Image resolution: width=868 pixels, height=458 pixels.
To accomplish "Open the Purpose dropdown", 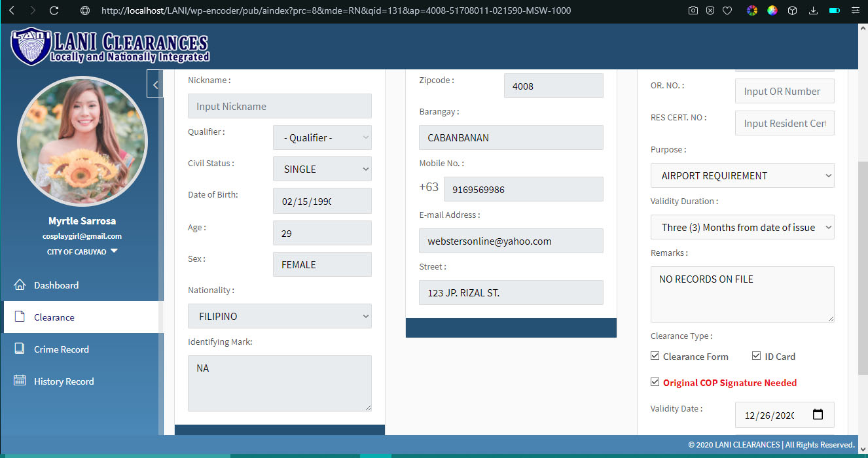I will pyautogui.click(x=742, y=175).
